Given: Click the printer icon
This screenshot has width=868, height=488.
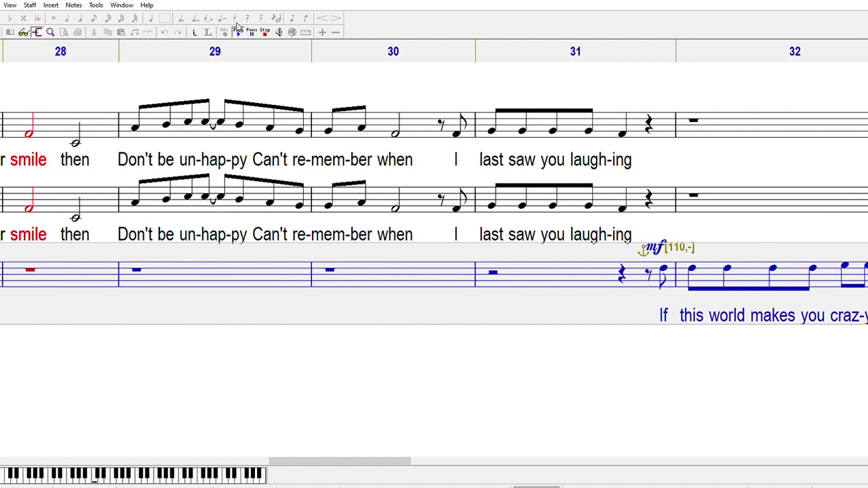Looking at the screenshot, I should 77,32.
